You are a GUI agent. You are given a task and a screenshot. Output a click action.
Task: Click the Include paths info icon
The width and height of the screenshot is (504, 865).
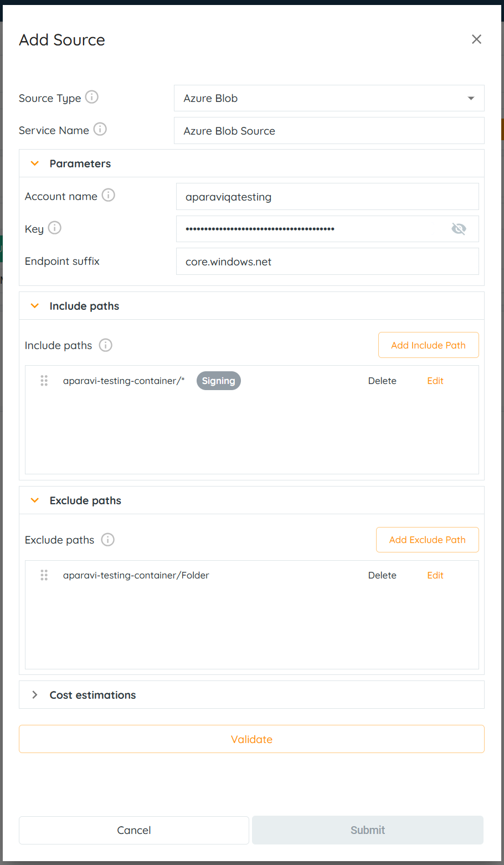pyautogui.click(x=105, y=345)
